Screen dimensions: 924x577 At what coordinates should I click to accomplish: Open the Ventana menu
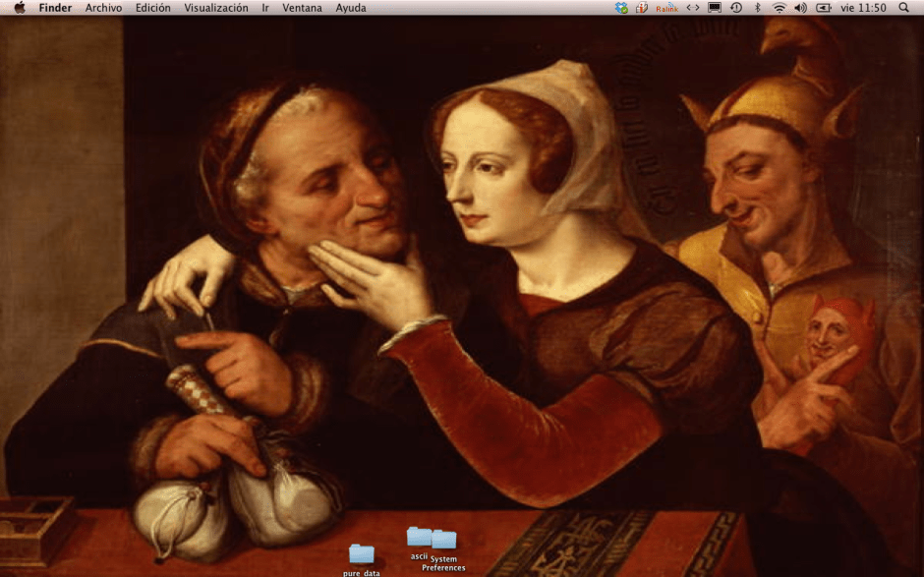(x=303, y=8)
